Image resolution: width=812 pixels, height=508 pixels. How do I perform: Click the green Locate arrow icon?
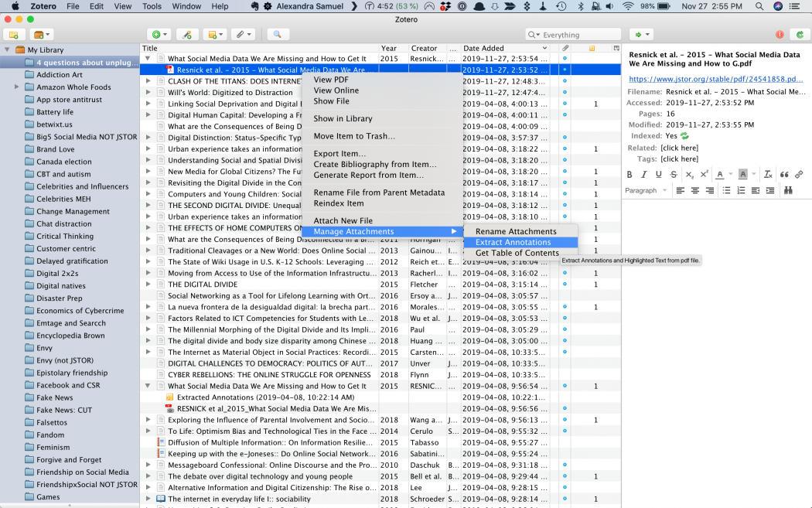(642, 35)
